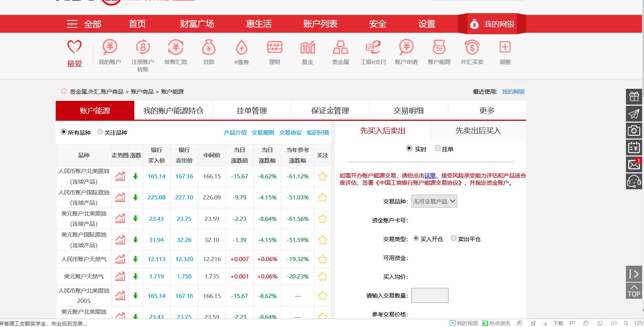This screenshot has height=327, width=644.
Task: Toggle favorite star for 美元账户国际原油(连续产品)
Action: [x=323, y=240]
